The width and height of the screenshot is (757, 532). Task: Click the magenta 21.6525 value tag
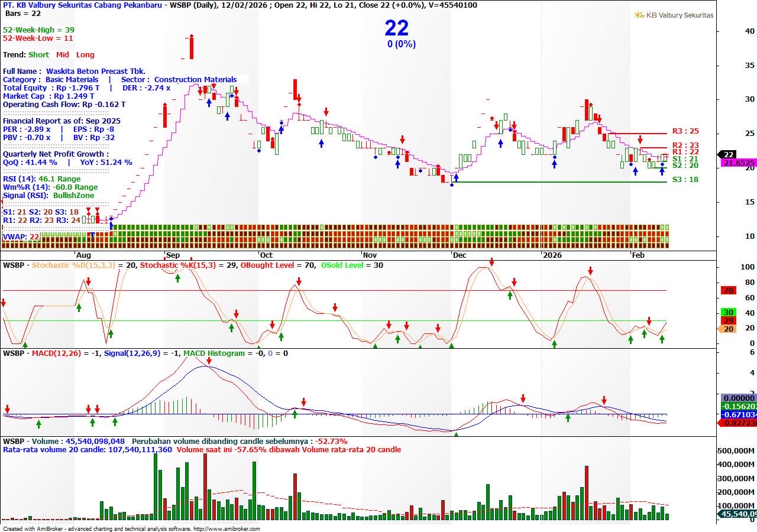(738, 163)
